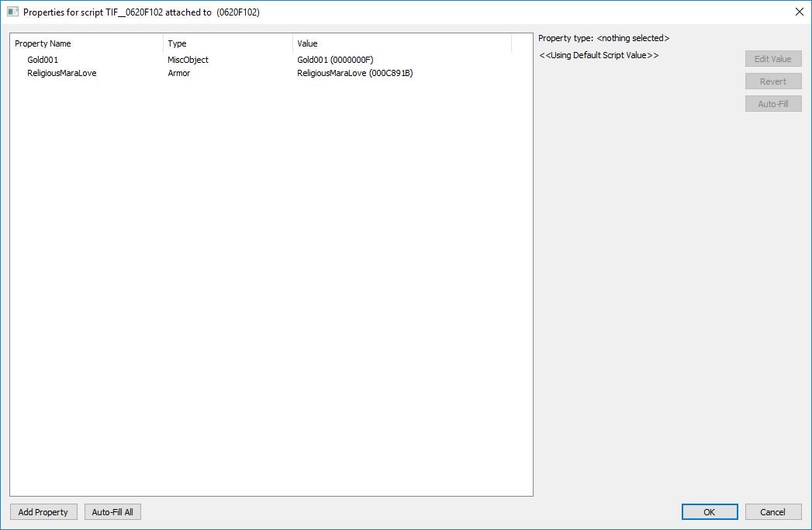Viewport: 812px width, 530px height.
Task: Click the Using Default Script Value text
Action: (598, 55)
